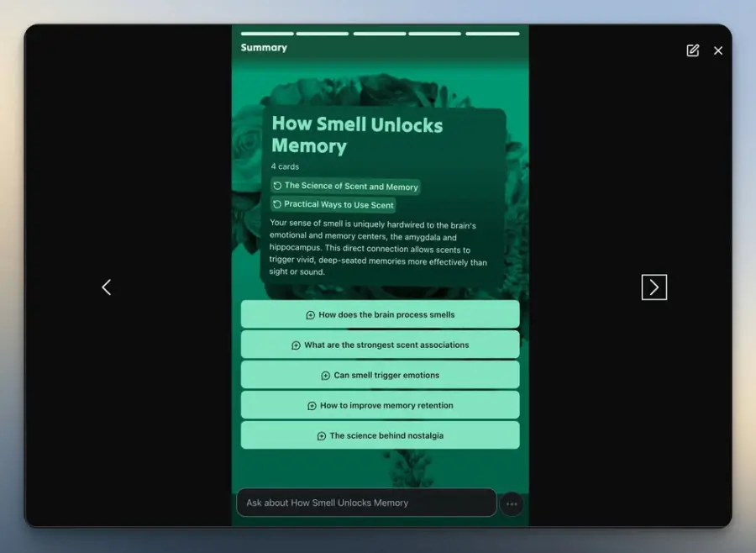The height and width of the screenshot is (553, 756).
Task: Ask Can smell trigger emotions
Action: [380, 375]
